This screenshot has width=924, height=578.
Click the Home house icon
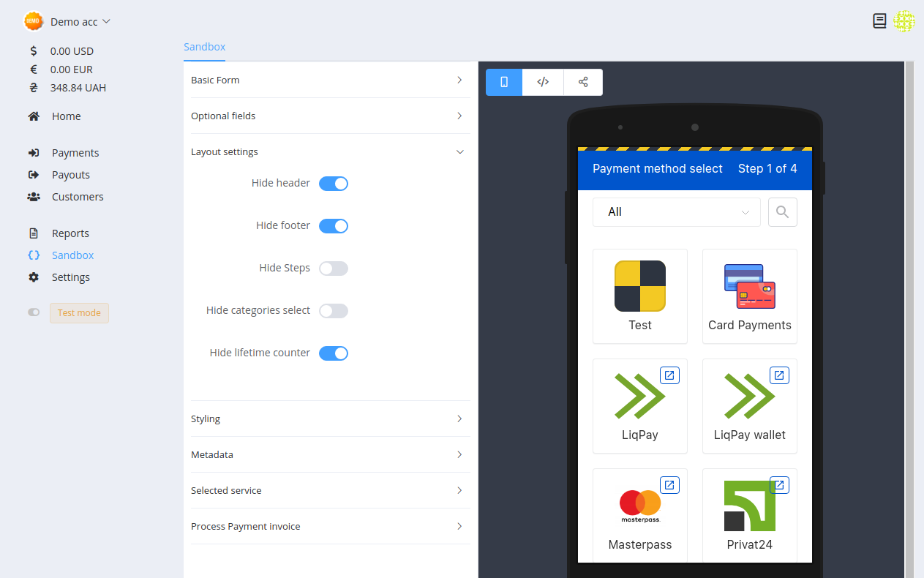[34, 116]
